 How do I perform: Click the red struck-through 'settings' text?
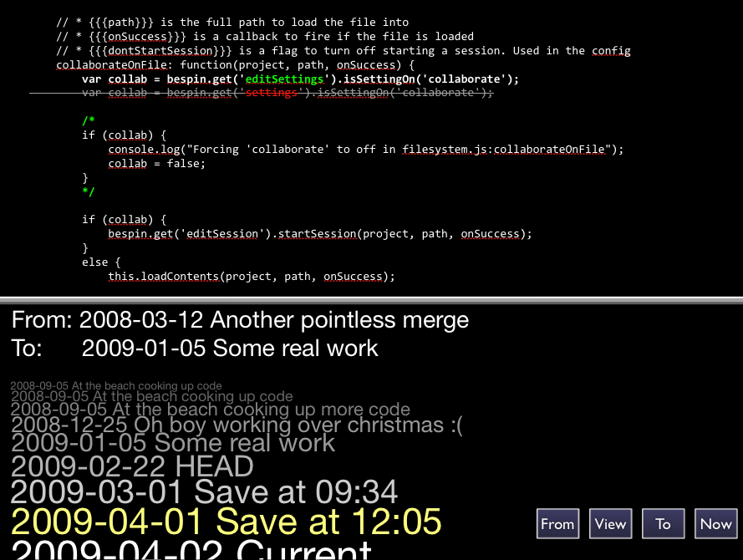271,93
